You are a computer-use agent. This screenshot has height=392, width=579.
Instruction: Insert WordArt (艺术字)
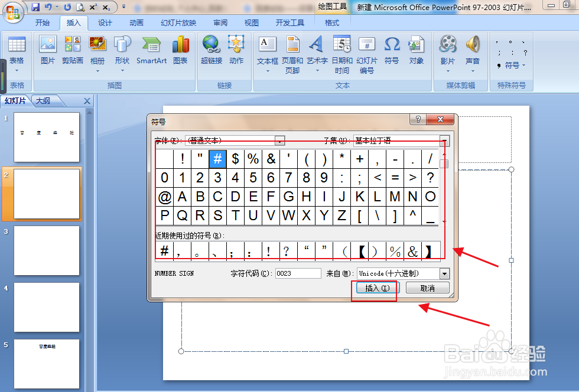click(317, 54)
